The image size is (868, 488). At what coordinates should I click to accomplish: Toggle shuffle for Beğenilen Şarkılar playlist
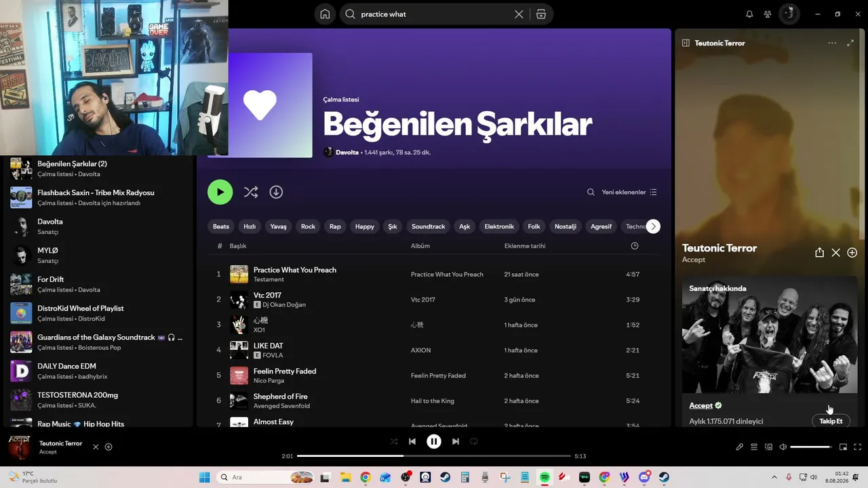(x=251, y=192)
